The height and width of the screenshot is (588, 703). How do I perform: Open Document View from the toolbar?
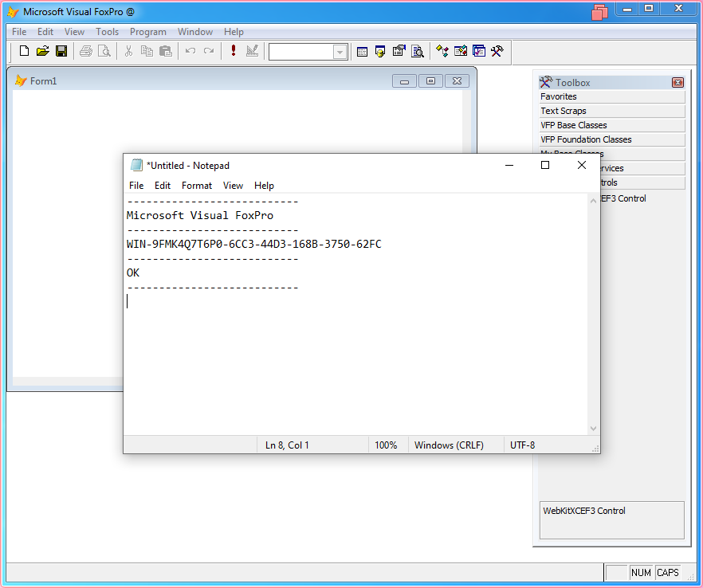418,51
